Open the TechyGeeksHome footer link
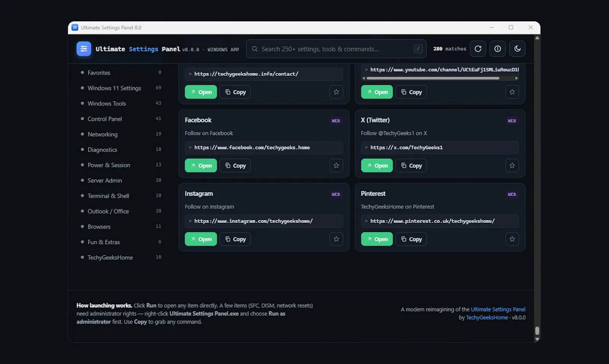This screenshot has width=609, height=364. point(487,318)
